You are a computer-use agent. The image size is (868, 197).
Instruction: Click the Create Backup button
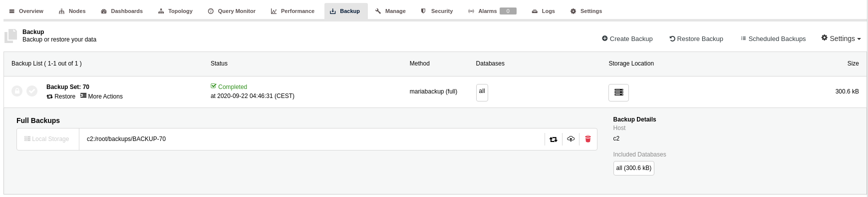[627, 38]
